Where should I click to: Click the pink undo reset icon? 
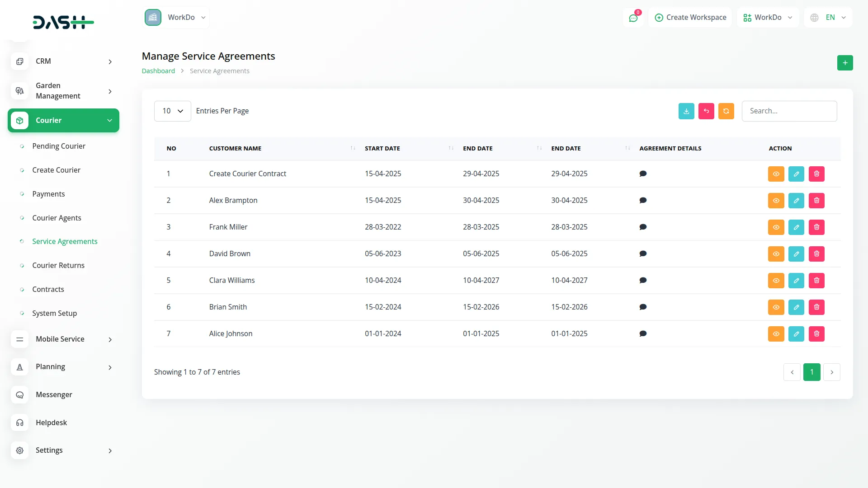click(706, 111)
